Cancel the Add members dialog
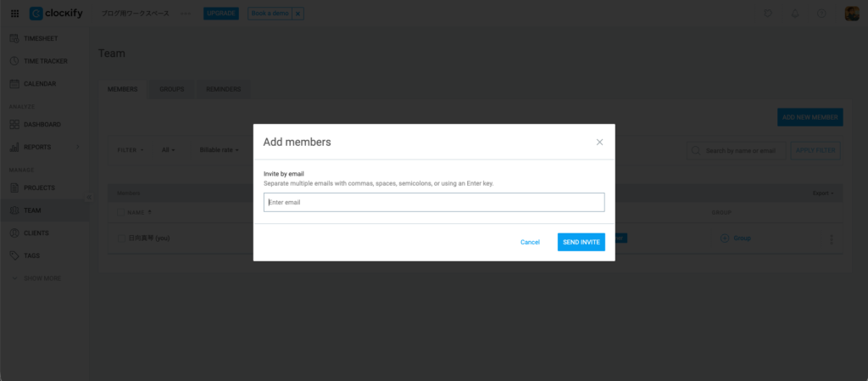 coord(530,242)
